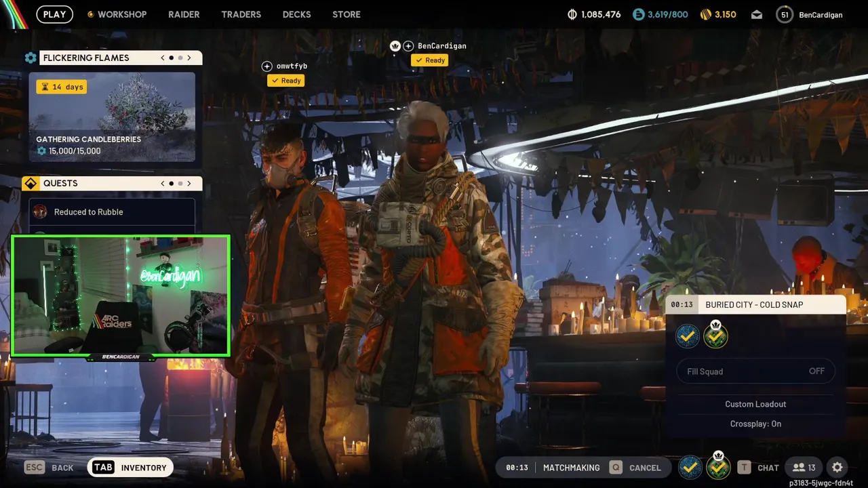The width and height of the screenshot is (868, 488).
Task: Click crowned squad leader badge in map panel
Action: click(715, 335)
